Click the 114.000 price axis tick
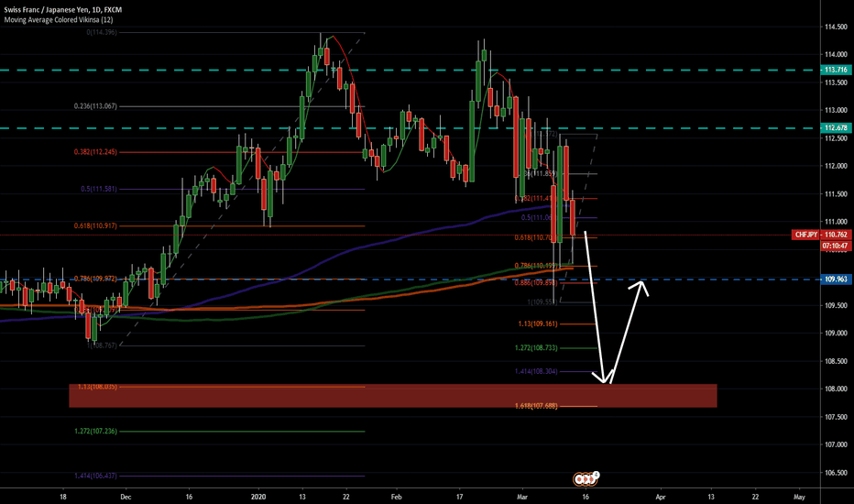854x504 pixels. click(836, 54)
